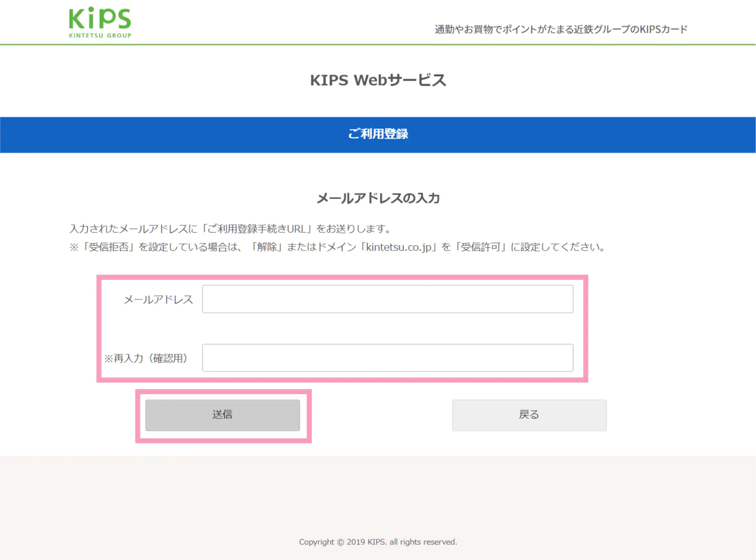Click the メールアドレス field label

(x=158, y=299)
